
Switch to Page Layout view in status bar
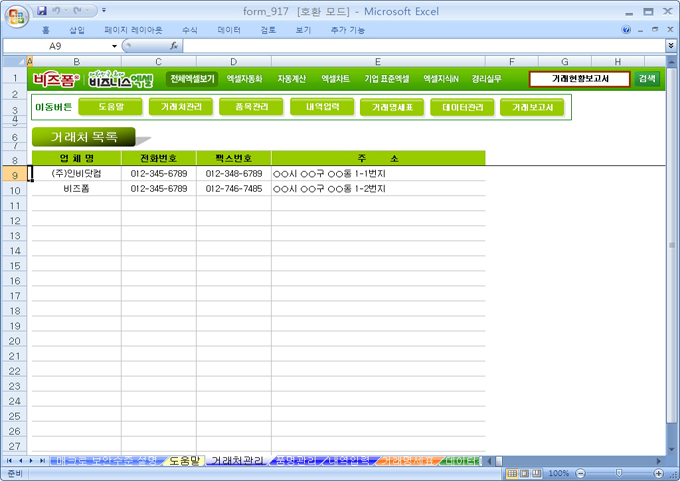525,473
